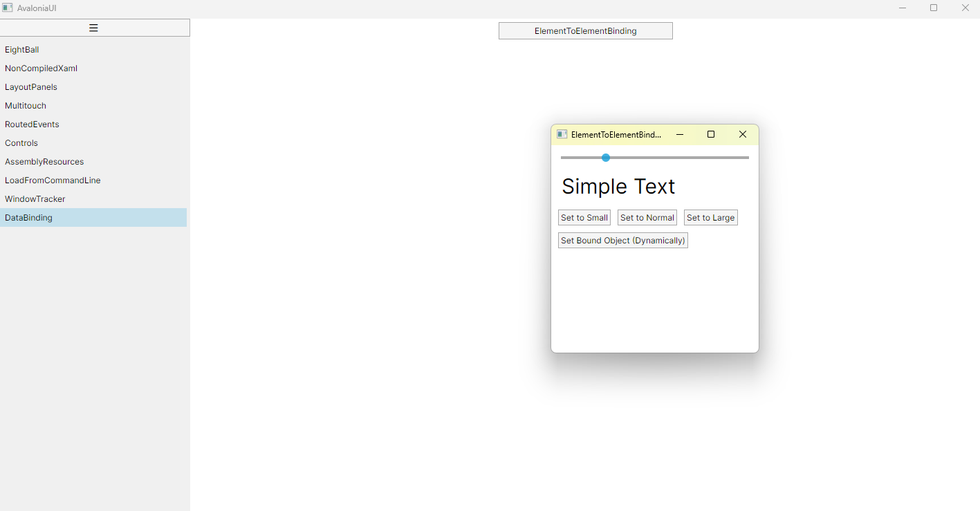Viewport: 980px width, 511px height.
Task: Choose LayoutPanels from the sidebar
Action: point(93,87)
